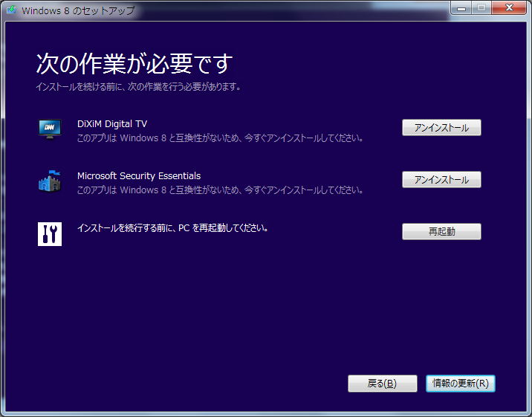Click the incompatibility note under Security Essentials
The image size is (532, 417).
221,190
